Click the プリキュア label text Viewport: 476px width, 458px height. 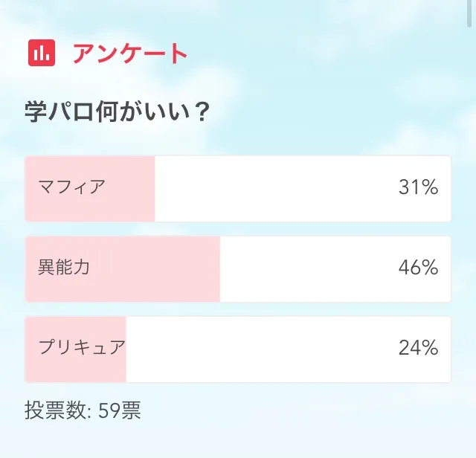point(82,347)
